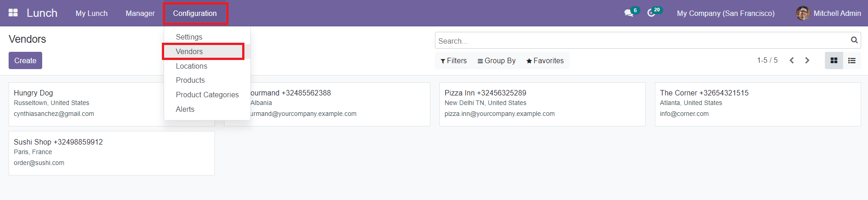The width and height of the screenshot is (868, 200).
Task: Open the apps grid home menu icon
Action: 13,13
